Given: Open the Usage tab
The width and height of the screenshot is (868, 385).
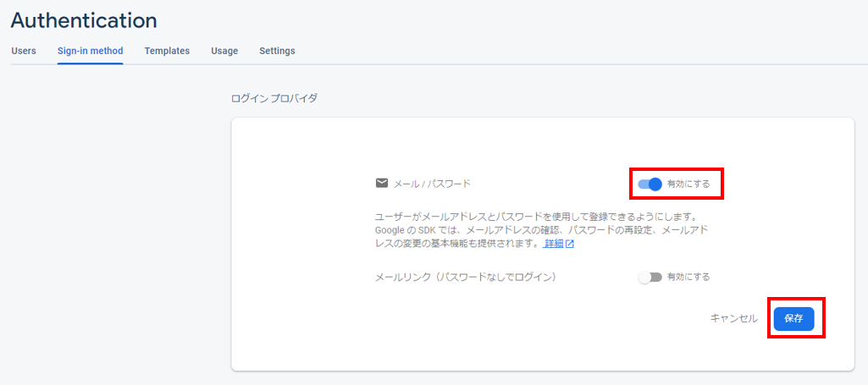Looking at the screenshot, I should coord(224,51).
